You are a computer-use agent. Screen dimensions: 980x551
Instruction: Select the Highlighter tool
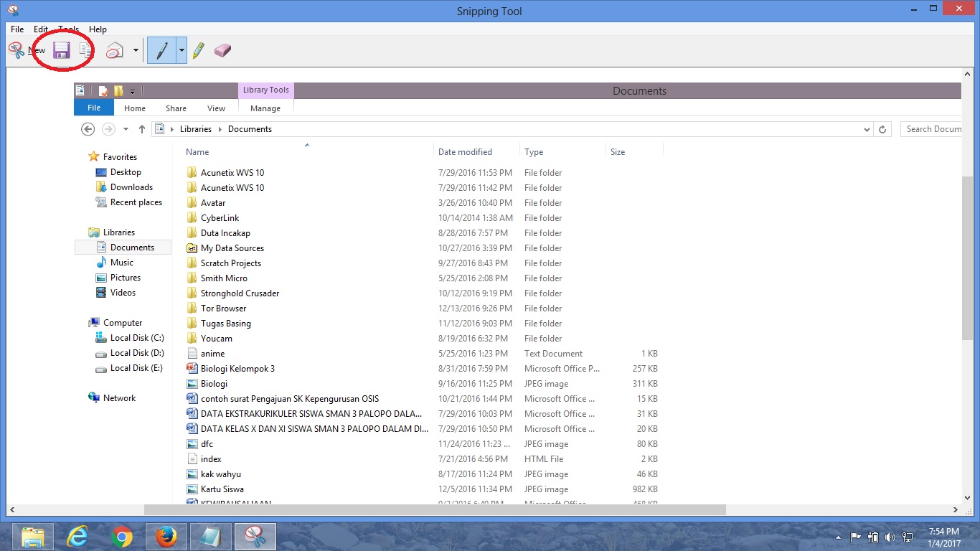pyautogui.click(x=199, y=50)
